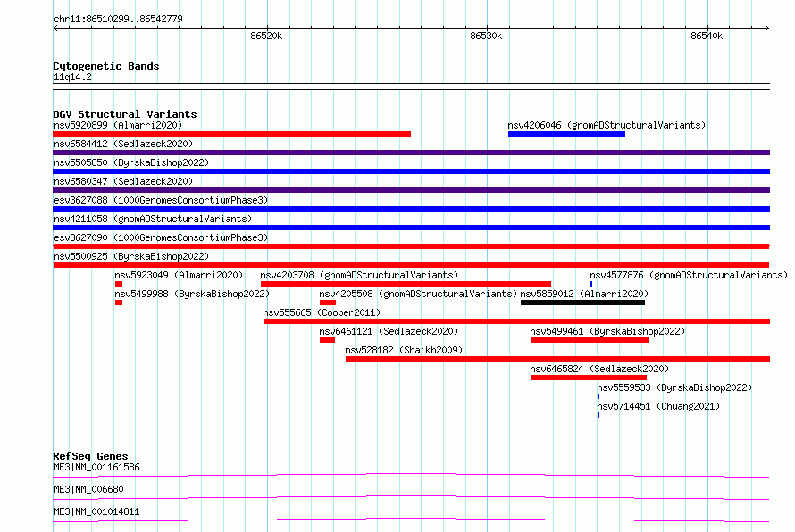Open nsv4577876 (gnomADStructuralVariants) label
Viewport: 795px width, 532px height.
pyautogui.click(x=689, y=275)
